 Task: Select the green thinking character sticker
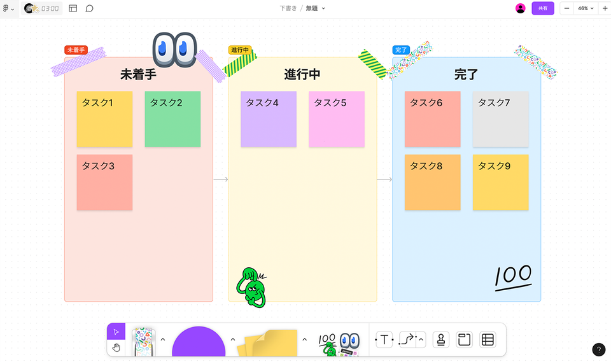pyautogui.click(x=251, y=288)
